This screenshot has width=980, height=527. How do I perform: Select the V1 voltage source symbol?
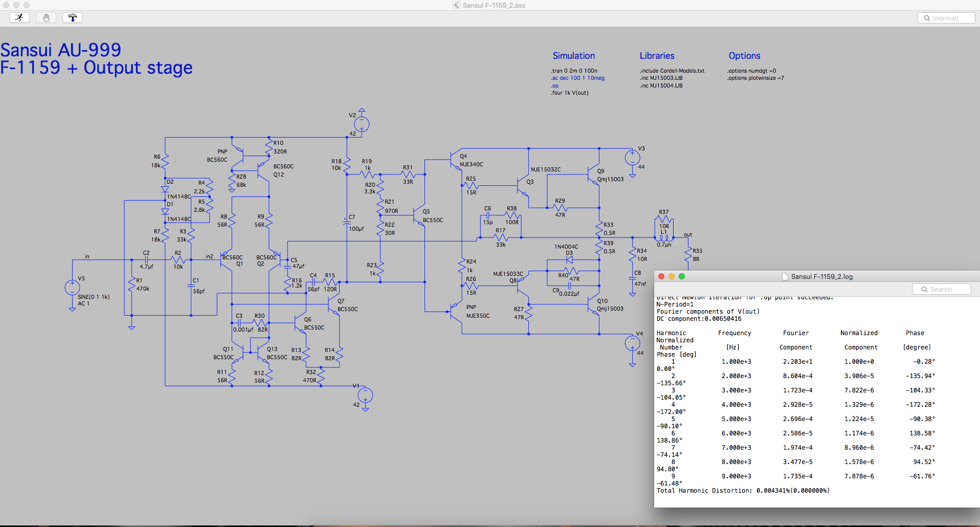pyautogui.click(x=365, y=395)
